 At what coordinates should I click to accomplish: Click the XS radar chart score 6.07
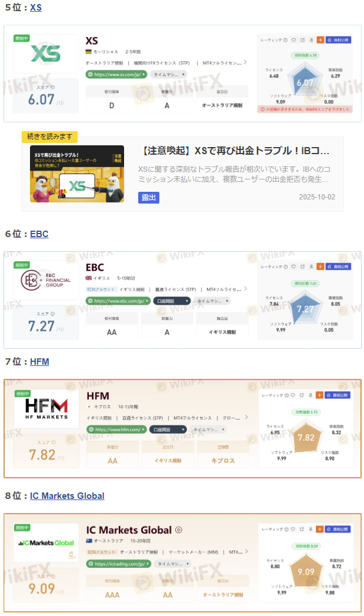pyautogui.click(x=305, y=82)
